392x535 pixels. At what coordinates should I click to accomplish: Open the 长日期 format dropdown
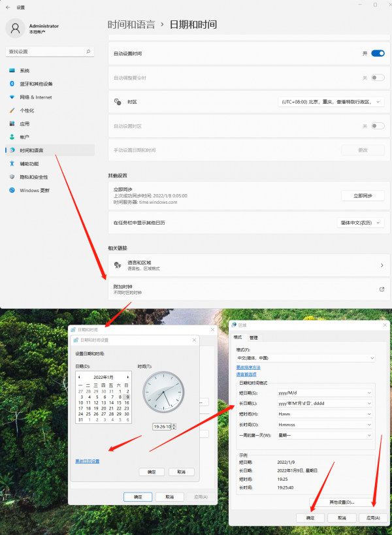point(325,403)
